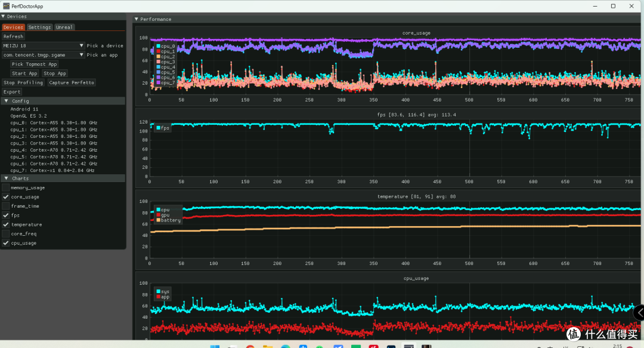Click the Stop App button
The height and width of the screenshot is (348, 644).
(x=55, y=73)
